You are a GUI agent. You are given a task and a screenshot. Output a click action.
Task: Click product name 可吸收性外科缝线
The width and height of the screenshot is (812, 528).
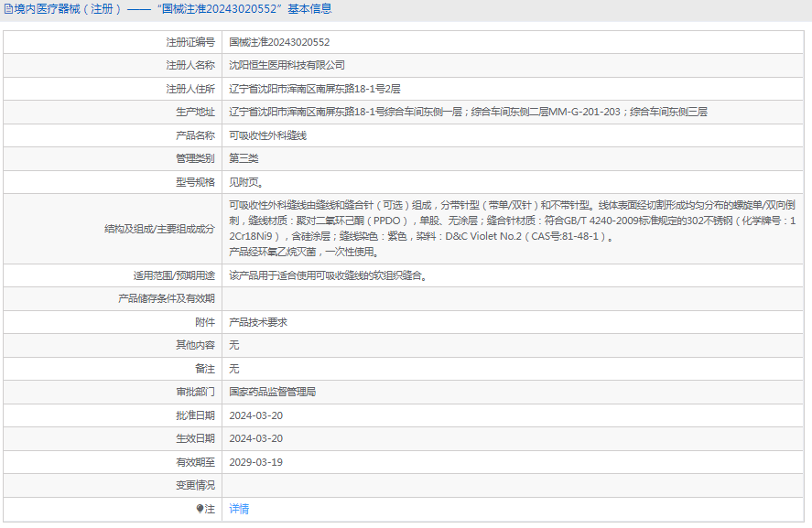tap(267, 135)
